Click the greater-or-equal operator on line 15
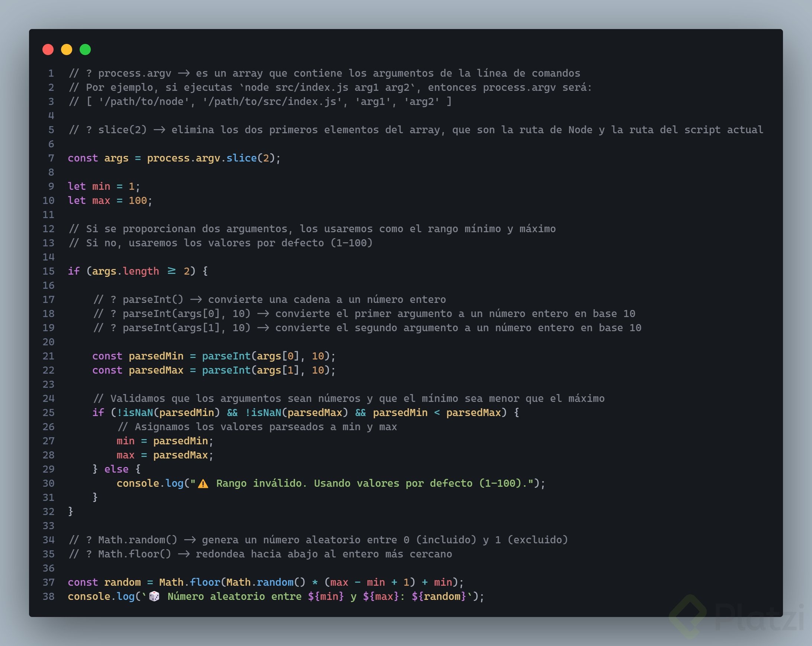This screenshot has width=812, height=646. 171,271
